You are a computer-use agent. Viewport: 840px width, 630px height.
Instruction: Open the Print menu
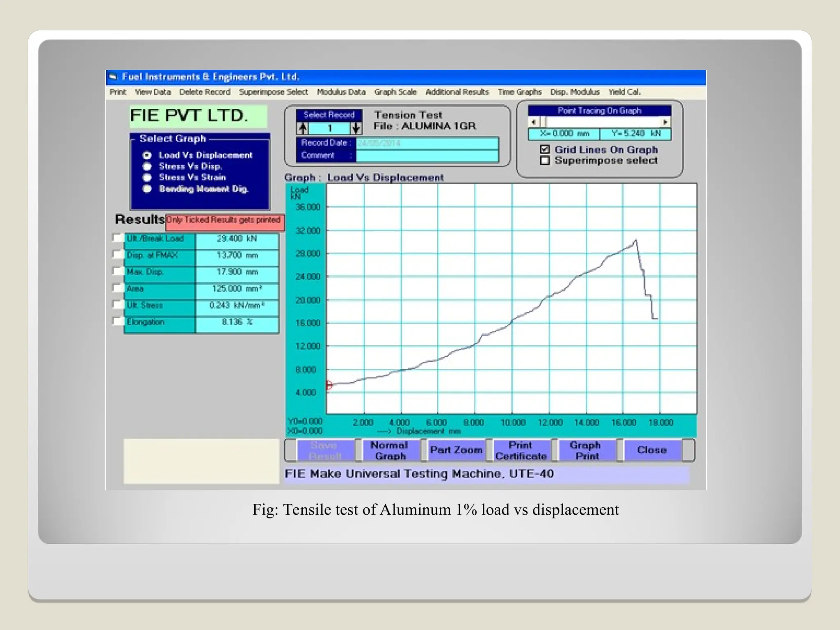(x=118, y=92)
